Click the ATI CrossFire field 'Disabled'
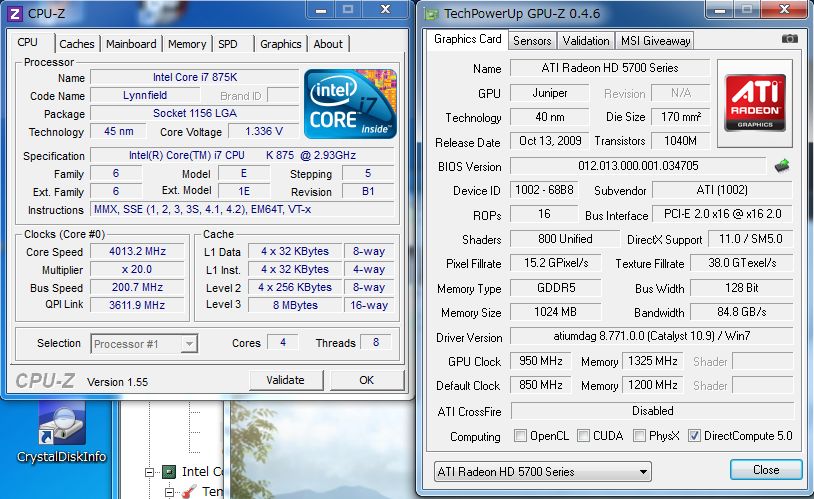814x499 pixels. click(x=653, y=411)
